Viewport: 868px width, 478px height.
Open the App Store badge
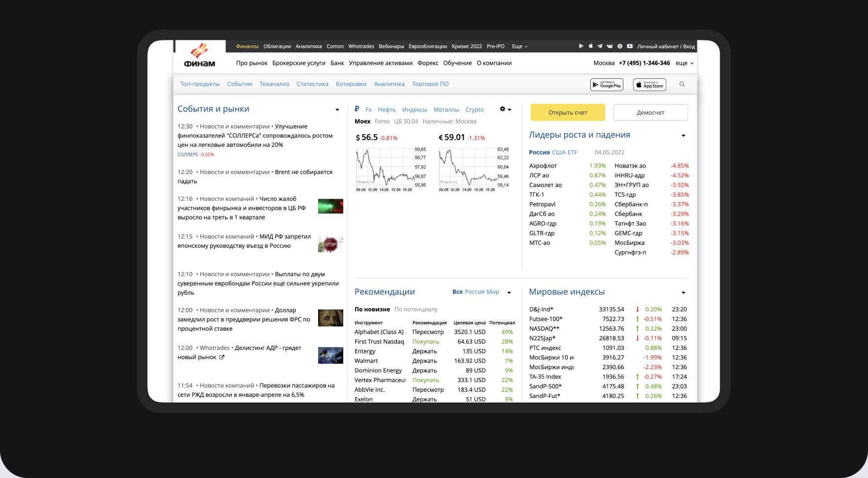650,85
